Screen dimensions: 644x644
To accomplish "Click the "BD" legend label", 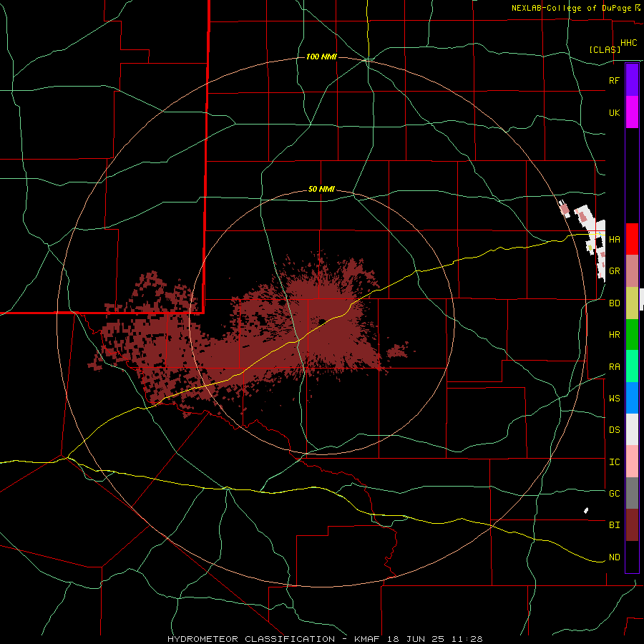I will 614,303.
